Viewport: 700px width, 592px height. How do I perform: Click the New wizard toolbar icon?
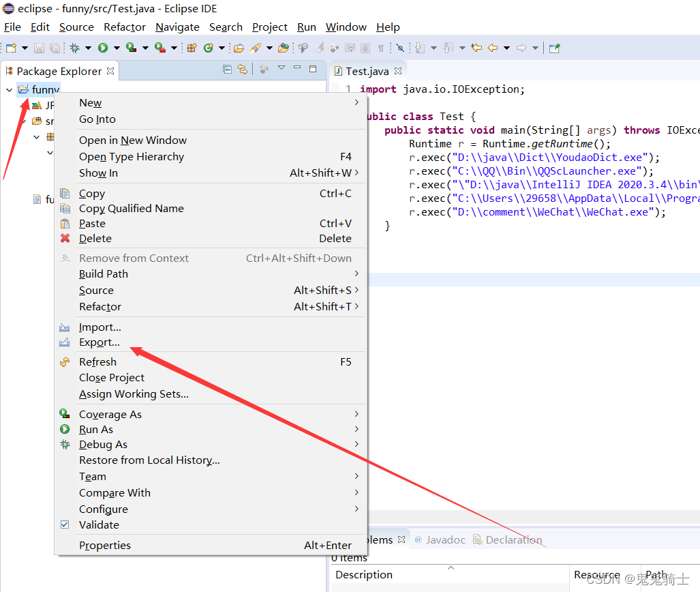click(x=11, y=48)
